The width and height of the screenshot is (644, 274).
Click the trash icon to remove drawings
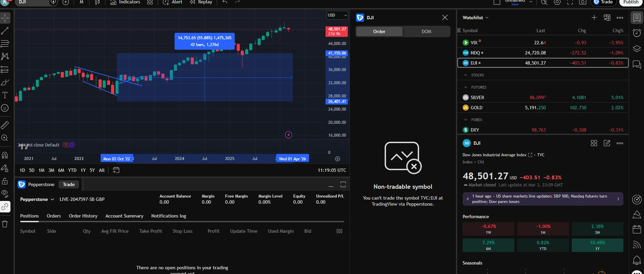click(x=5, y=224)
